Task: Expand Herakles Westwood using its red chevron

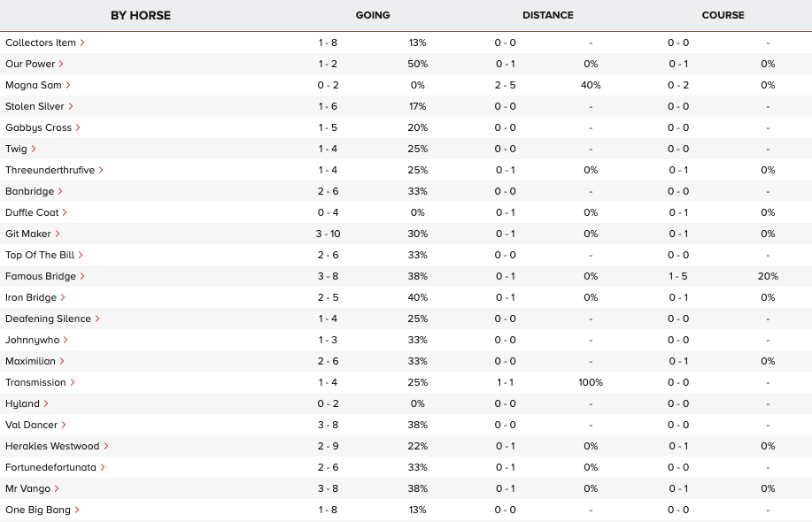Action: [x=106, y=446]
